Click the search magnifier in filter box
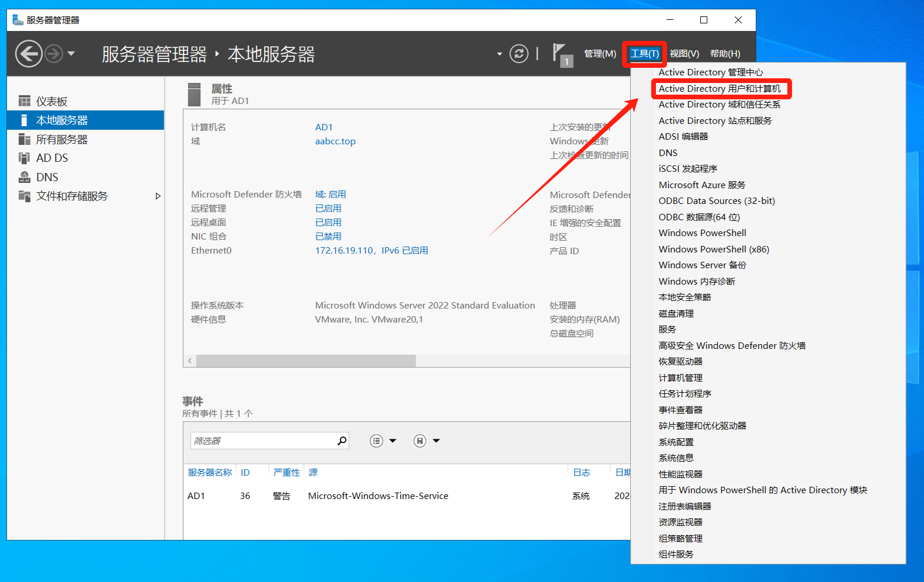The height and width of the screenshot is (582, 924). pos(342,441)
